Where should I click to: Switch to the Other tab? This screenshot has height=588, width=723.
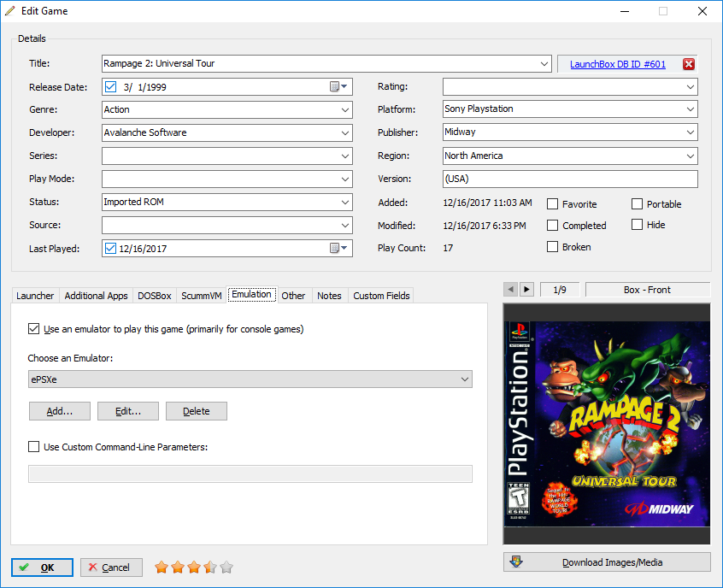point(293,296)
